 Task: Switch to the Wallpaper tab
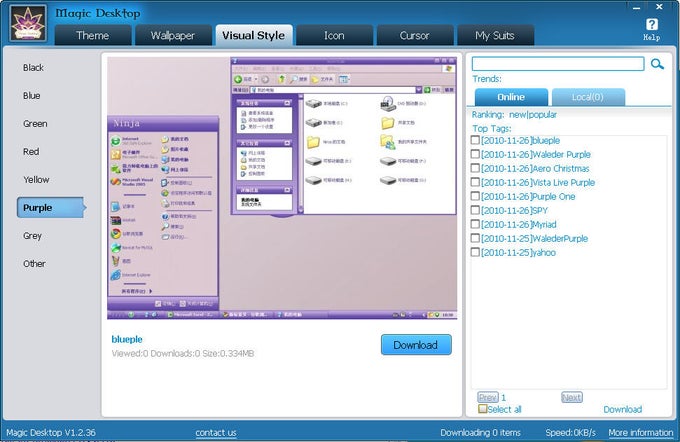(173, 35)
